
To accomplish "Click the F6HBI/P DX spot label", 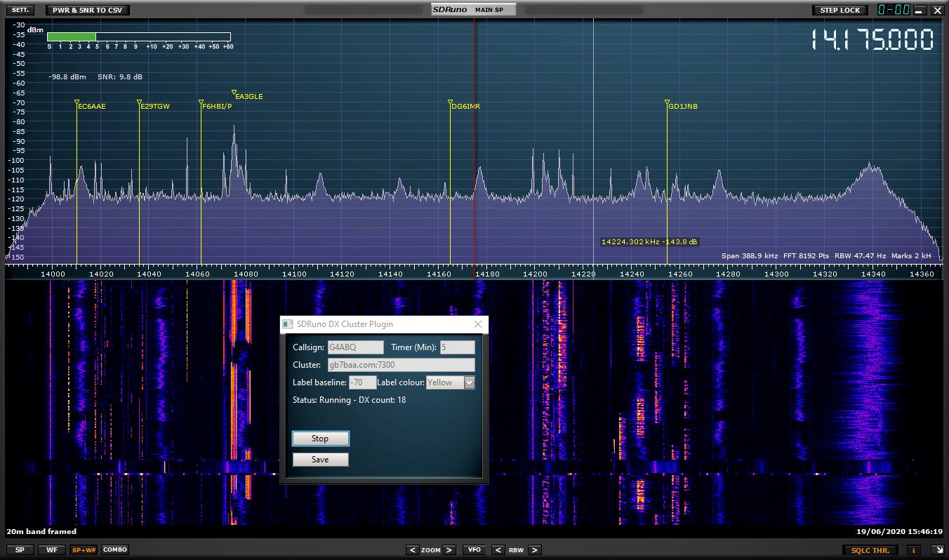I will click(217, 107).
